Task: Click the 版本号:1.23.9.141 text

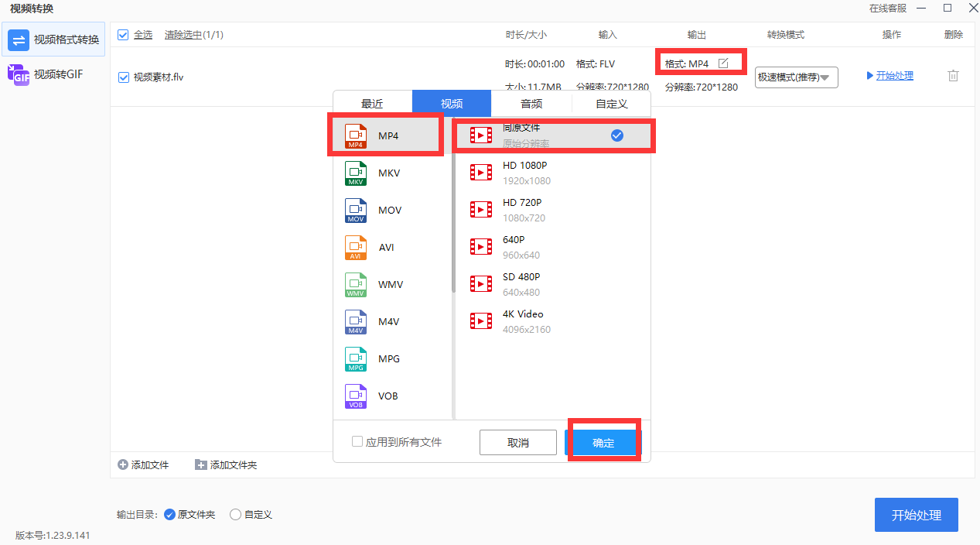Action: [x=53, y=535]
